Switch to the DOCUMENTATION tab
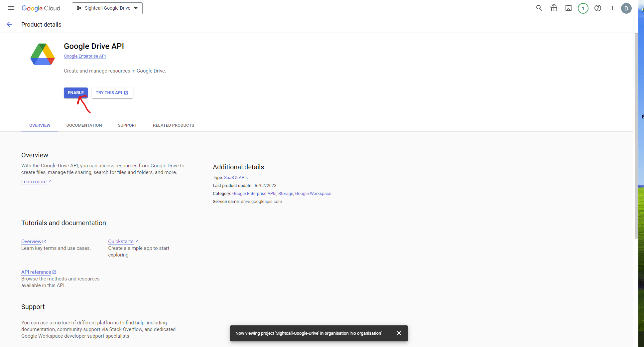This screenshot has height=347, width=644. point(84,125)
